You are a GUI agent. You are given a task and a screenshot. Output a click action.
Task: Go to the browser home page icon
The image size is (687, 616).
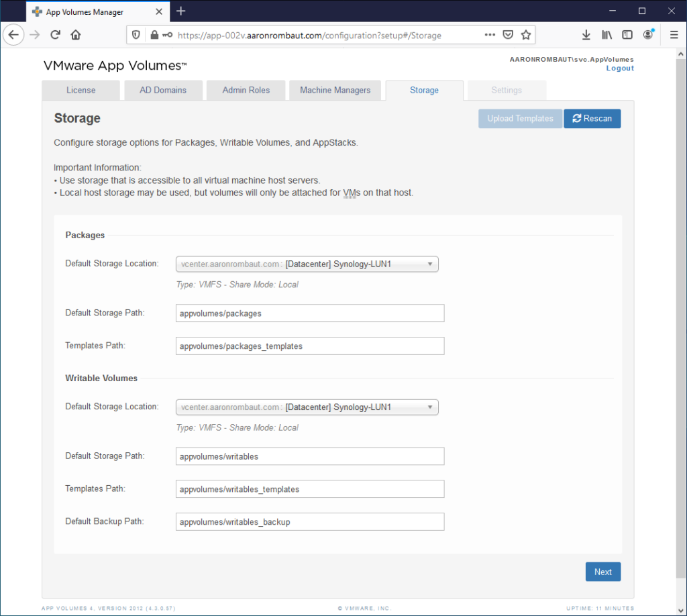[76, 35]
